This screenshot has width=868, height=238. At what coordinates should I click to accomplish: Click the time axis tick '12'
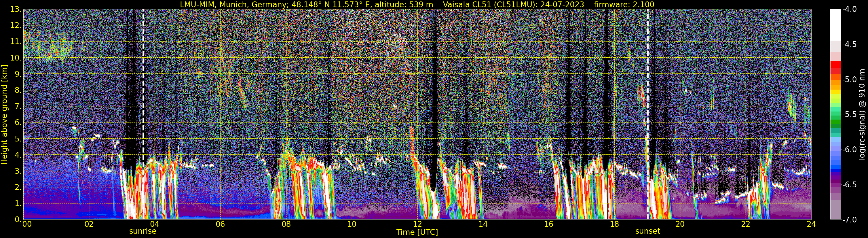point(417,224)
